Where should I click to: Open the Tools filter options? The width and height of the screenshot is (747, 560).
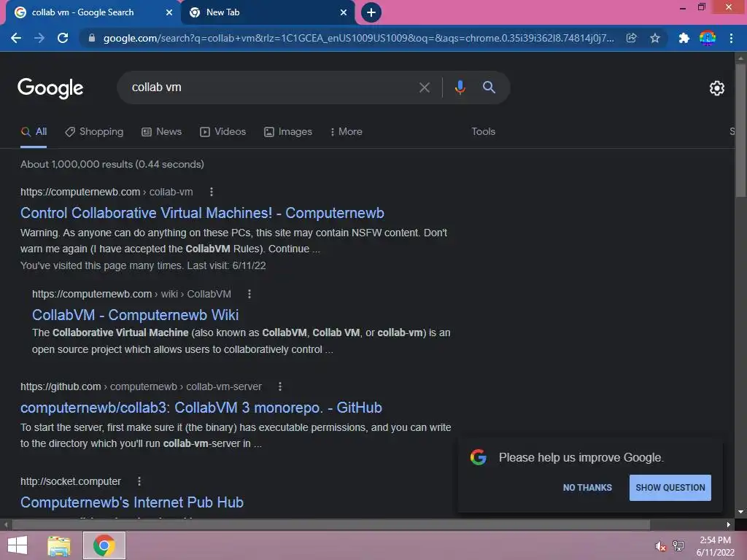483,131
